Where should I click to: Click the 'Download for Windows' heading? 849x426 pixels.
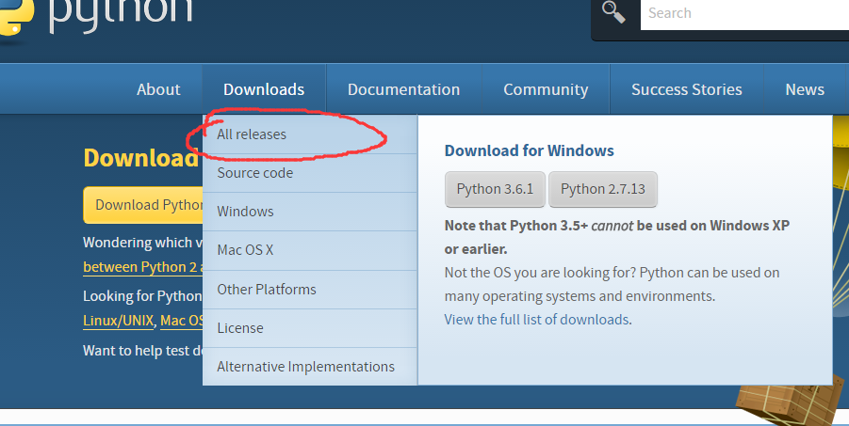[529, 150]
